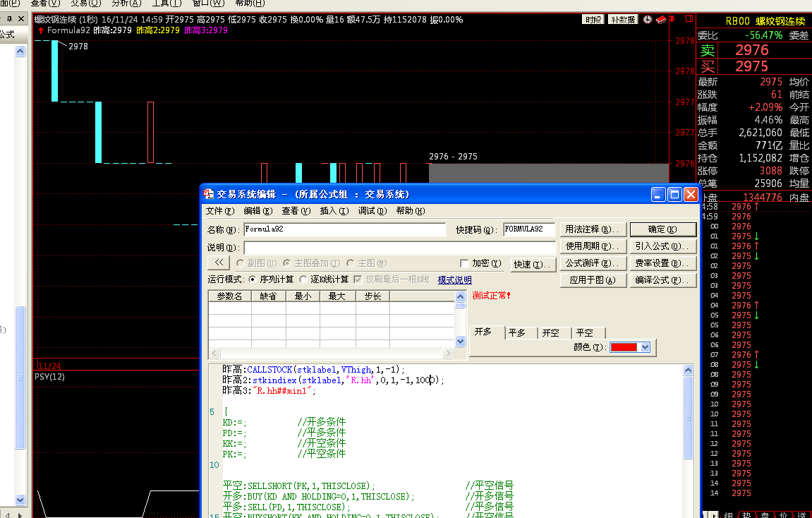Click parameter table scroll-right arrow
The height and width of the screenshot is (518, 812).
(449, 354)
